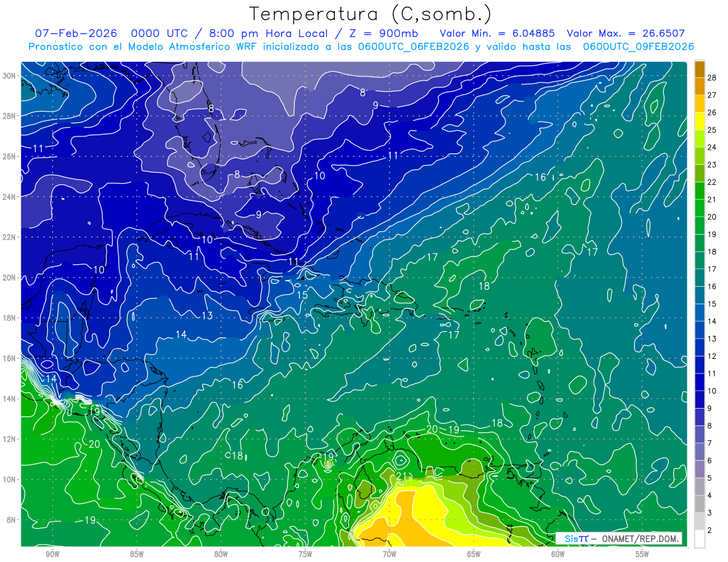Click the dark orange top segment of color bar
Screen dimensions: 728x562
point(699,69)
